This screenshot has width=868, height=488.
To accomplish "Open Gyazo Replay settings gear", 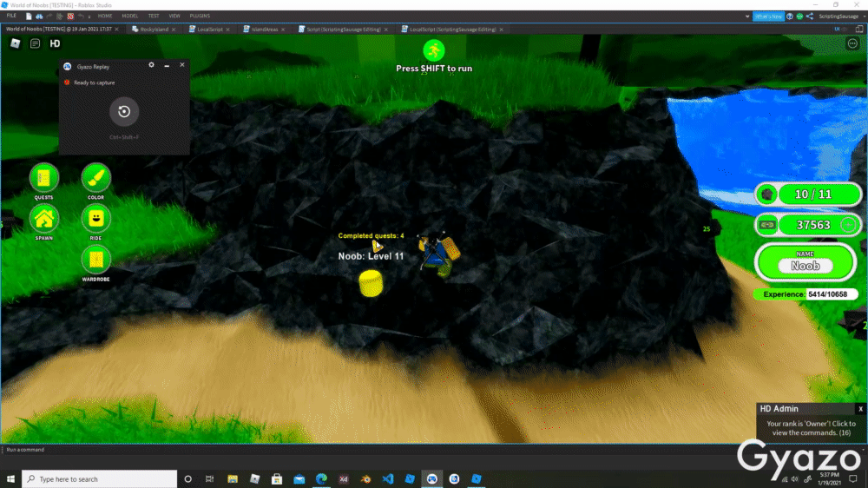I will point(151,65).
